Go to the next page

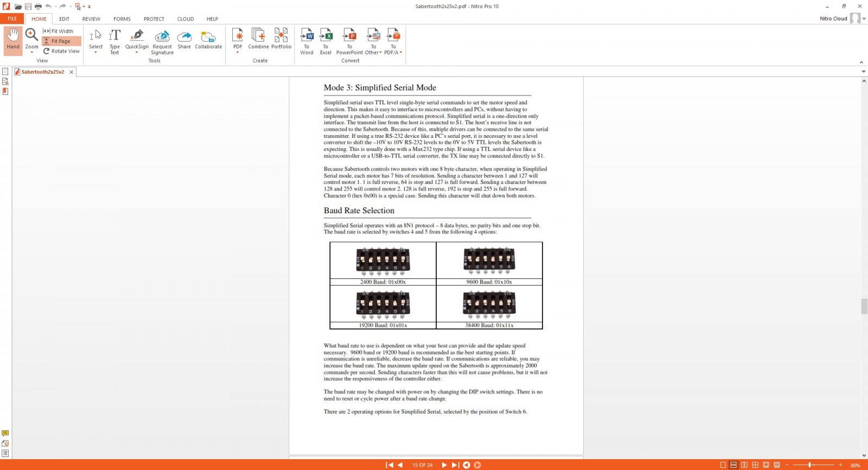[444, 465]
